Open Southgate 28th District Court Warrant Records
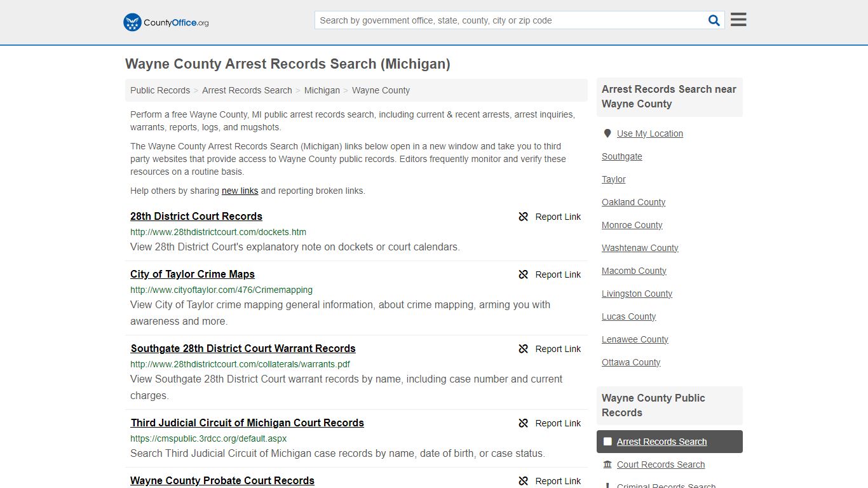The width and height of the screenshot is (868, 488). (x=243, y=348)
